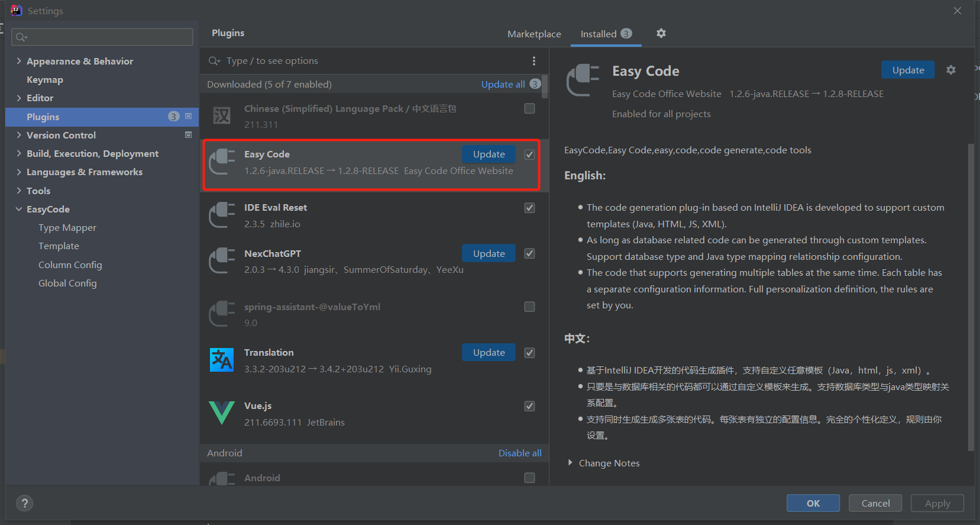Click the plugin search magnifier icon
Viewport: 980px width, 525px height.
pyautogui.click(x=214, y=61)
